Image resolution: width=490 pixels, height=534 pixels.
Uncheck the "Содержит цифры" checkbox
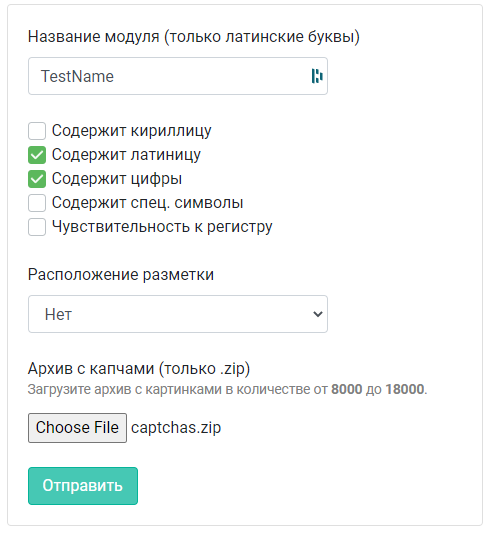(37, 179)
